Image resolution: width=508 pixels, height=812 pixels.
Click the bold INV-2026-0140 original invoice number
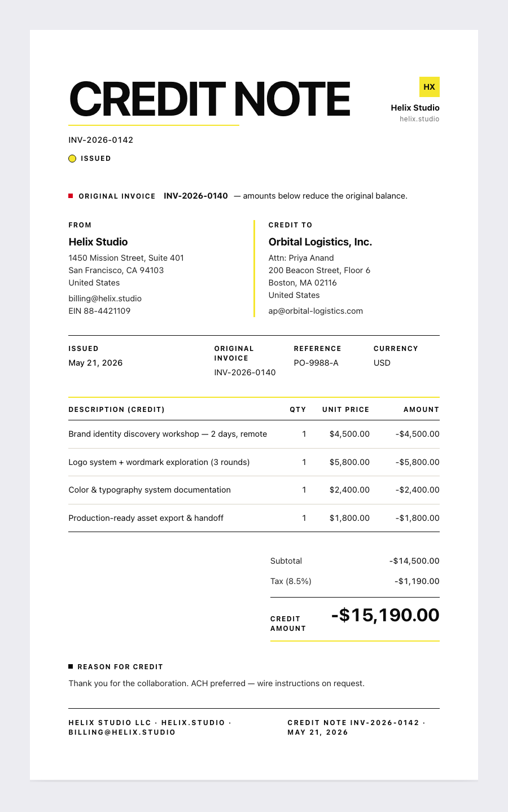[196, 196]
